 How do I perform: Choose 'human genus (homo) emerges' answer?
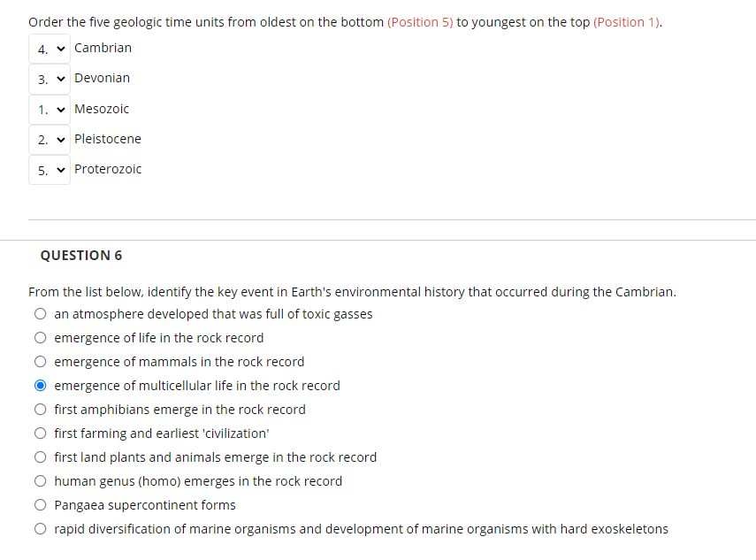pos(41,480)
